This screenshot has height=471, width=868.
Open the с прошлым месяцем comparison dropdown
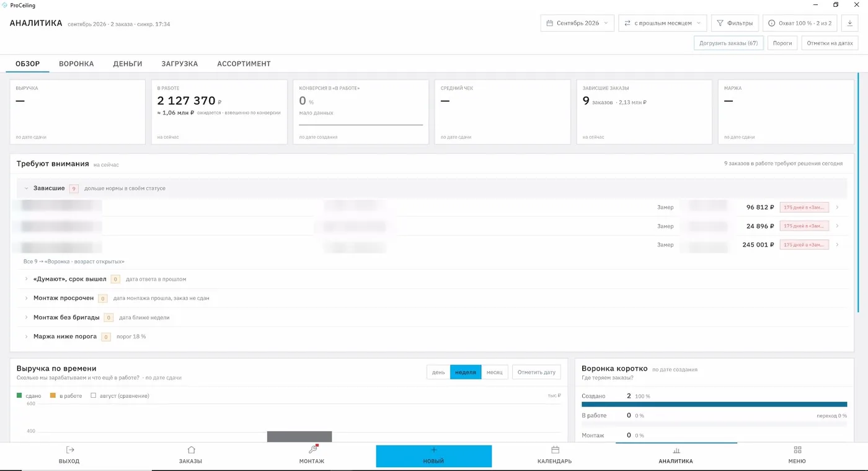click(x=662, y=23)
